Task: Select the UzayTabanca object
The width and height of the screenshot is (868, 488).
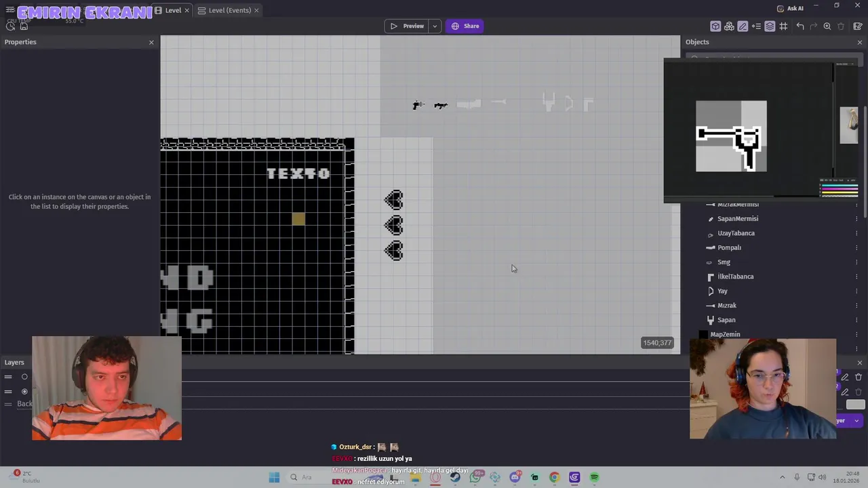Action: coord(736,233)
